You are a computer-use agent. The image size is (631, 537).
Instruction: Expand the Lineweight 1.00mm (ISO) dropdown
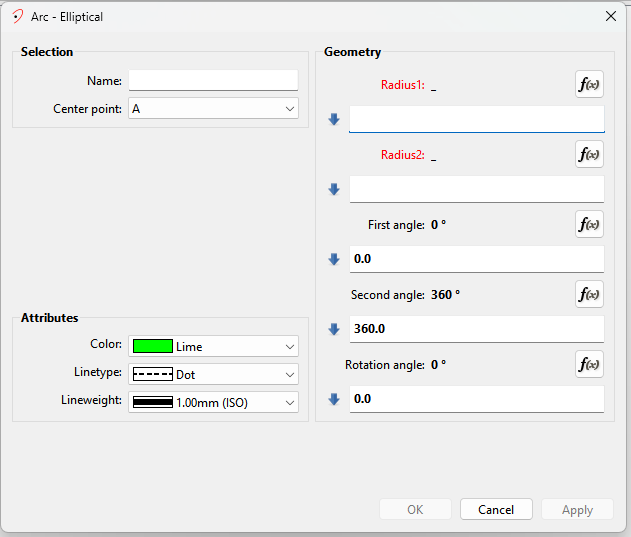[289, 402]
